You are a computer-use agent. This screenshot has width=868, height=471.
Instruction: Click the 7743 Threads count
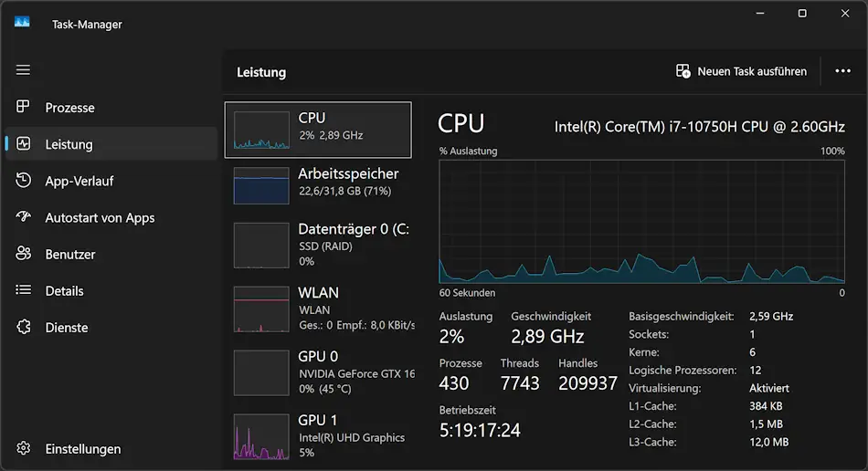[520, 383]
